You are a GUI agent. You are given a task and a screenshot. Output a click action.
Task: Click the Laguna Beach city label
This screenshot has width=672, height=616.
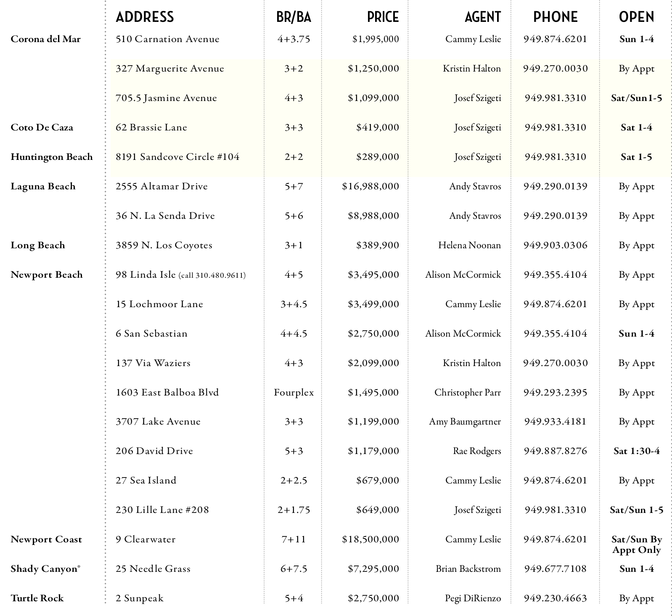(43, 186)
